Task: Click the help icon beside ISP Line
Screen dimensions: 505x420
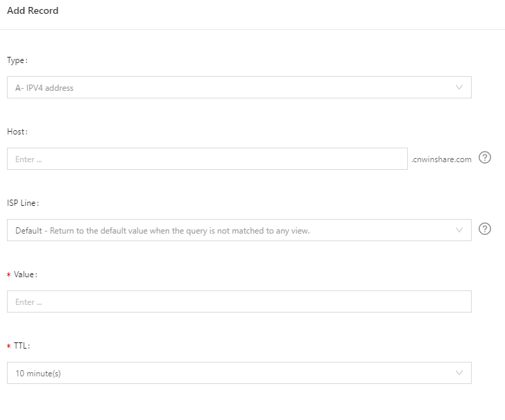Action: 485,229
